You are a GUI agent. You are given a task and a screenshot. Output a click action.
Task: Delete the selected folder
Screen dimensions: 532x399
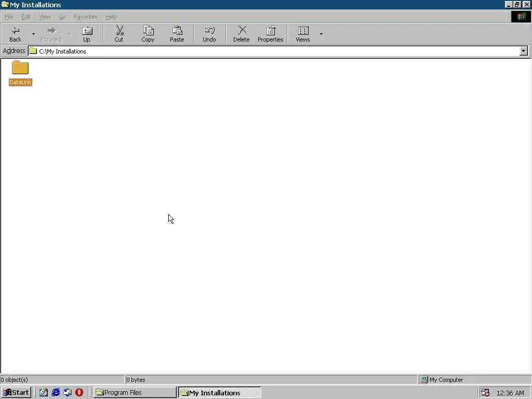242,34
